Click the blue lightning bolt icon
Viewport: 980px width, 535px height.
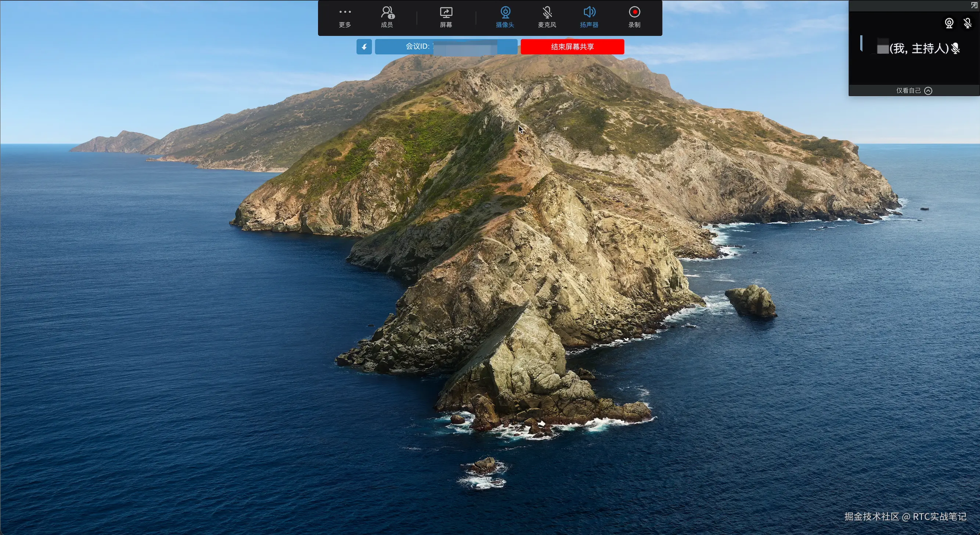click(x=364, y=47)
